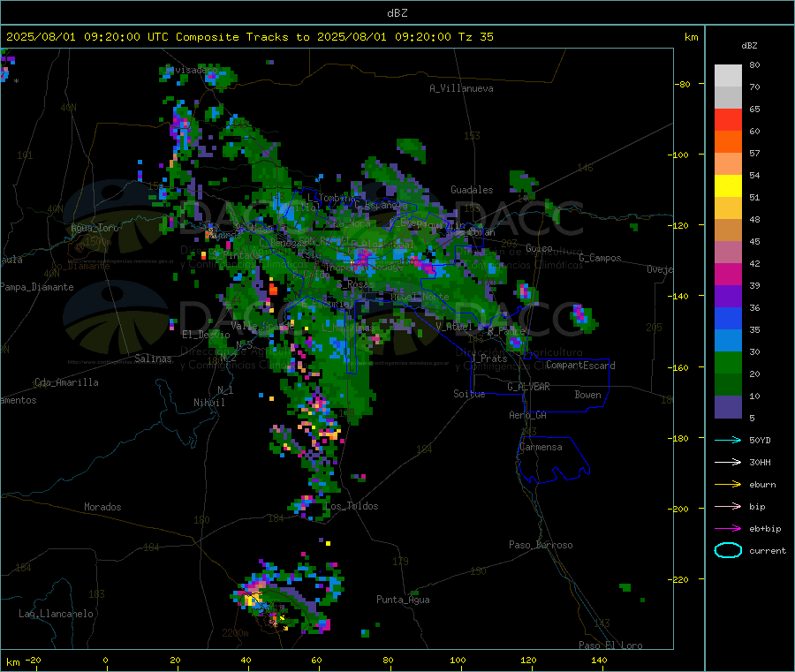The image size is (795, 672).
Task: Click the 'Paso_El_Loro' map label
Action: point(610,646)
